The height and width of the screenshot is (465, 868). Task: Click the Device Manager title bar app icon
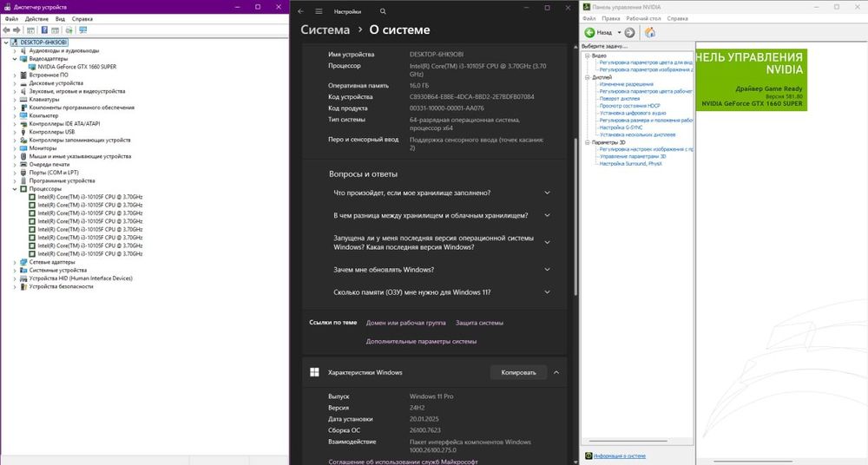6,7
